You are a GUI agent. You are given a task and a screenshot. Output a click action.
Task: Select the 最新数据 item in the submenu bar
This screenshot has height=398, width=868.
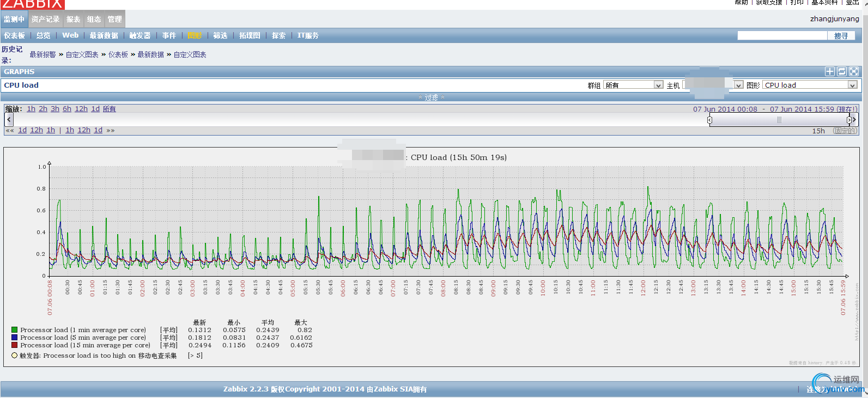[104, 35]
